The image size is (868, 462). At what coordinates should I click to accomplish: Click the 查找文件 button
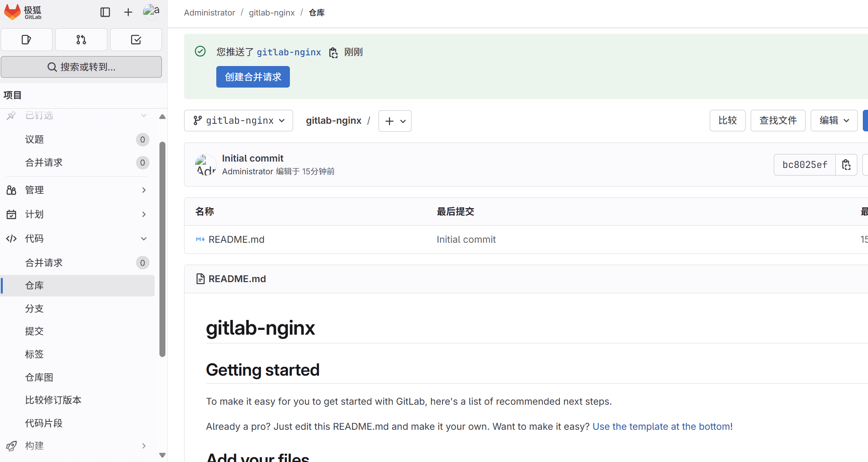pos(778,121)
